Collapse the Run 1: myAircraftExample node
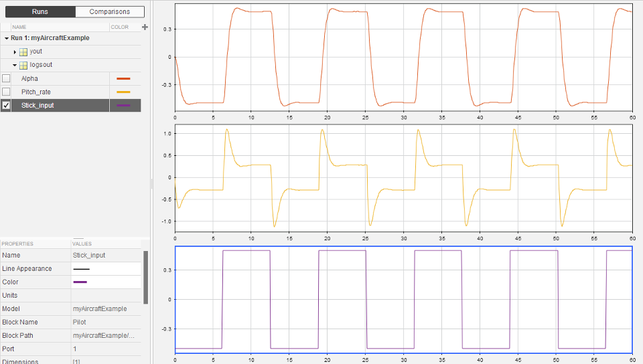The image size is (643, 364). pyautogui.click(x=6, y=38)
